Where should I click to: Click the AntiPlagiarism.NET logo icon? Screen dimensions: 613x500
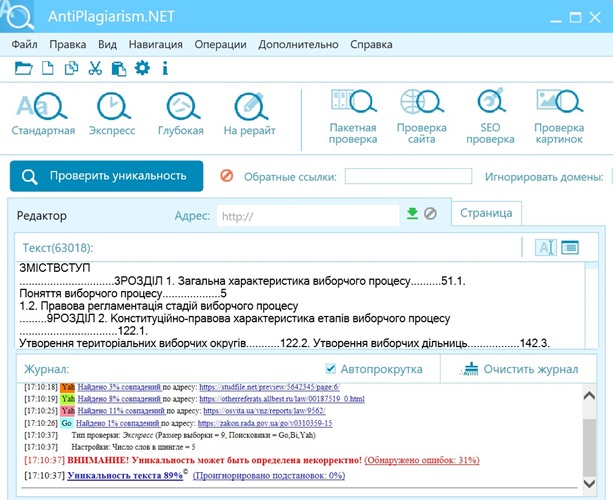coord(17,16)
